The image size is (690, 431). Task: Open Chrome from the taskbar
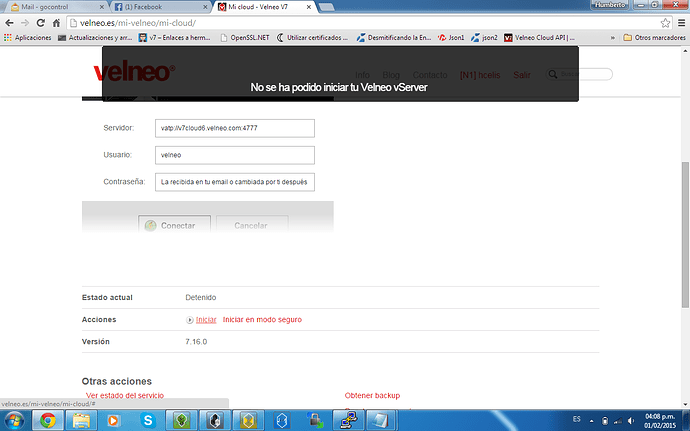(48, 420)
